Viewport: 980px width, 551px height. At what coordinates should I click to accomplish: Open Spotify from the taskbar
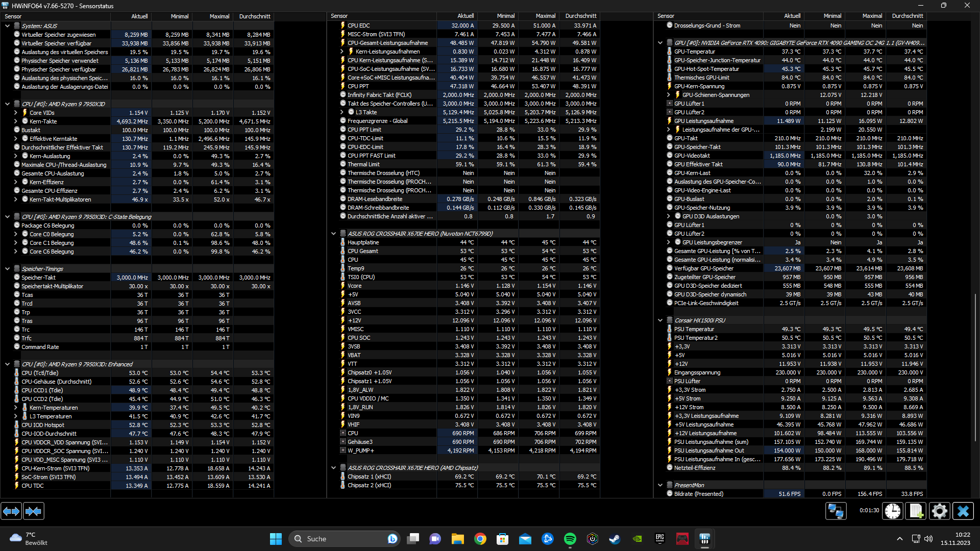pos(570,539)
